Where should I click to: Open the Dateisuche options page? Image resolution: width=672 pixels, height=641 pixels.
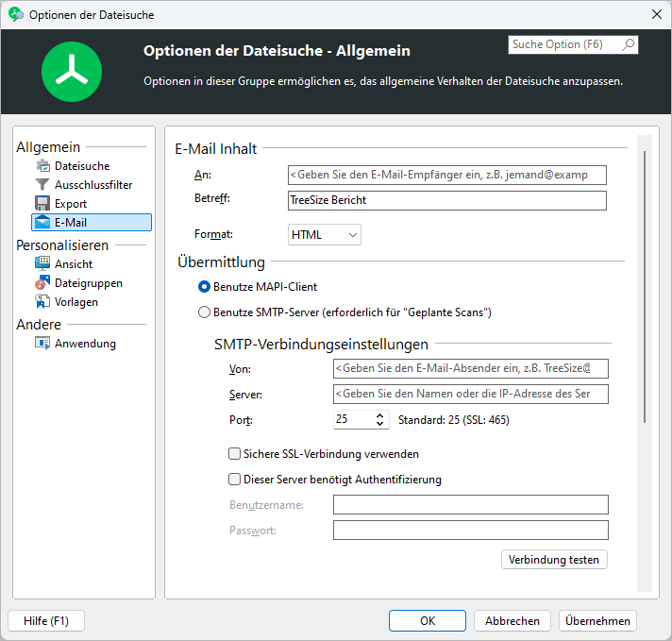81,166
